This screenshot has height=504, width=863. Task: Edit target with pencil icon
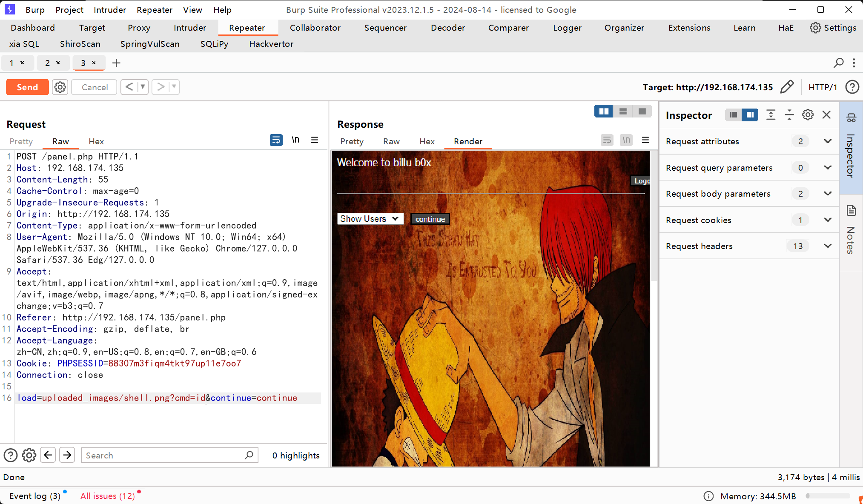point(787,87)
